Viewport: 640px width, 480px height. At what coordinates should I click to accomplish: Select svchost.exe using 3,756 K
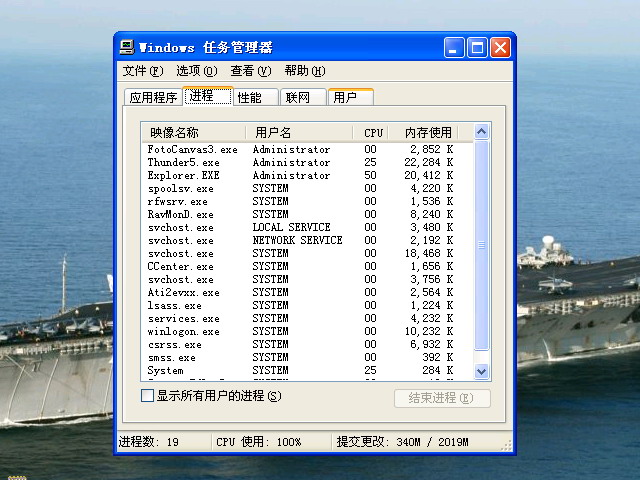click(x=308, y=280)
